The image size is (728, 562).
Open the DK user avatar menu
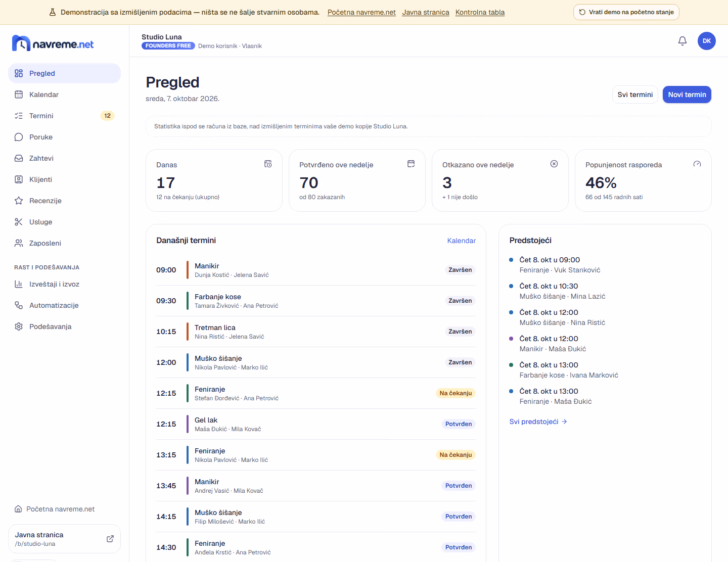pos(707,41)
